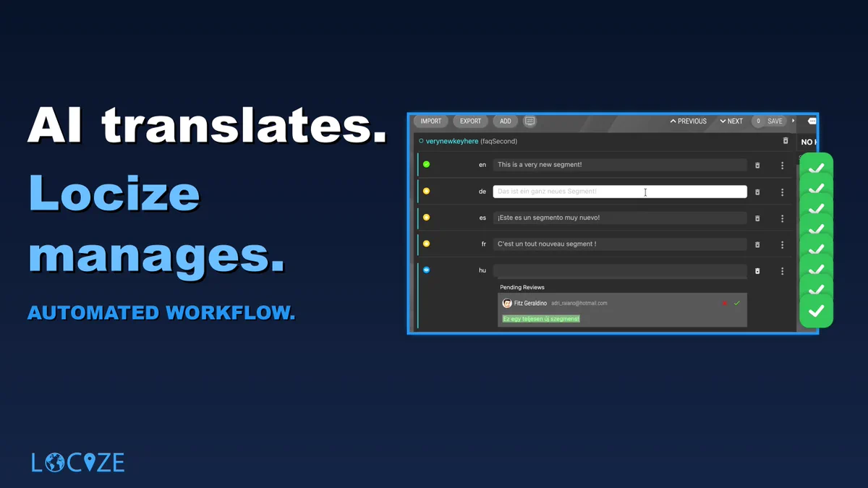This screenshot has height=488, width=868.
Task: Click the 'Pending Reviews' heading
Action: [x=522, y=288]
